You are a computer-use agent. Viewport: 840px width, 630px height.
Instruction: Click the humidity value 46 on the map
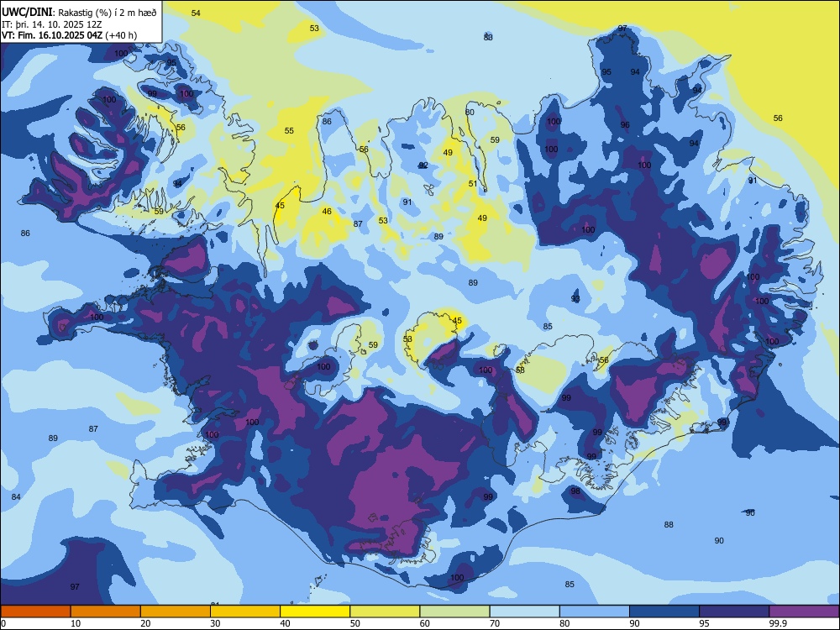pyautogui.click(x=327, y=212)
